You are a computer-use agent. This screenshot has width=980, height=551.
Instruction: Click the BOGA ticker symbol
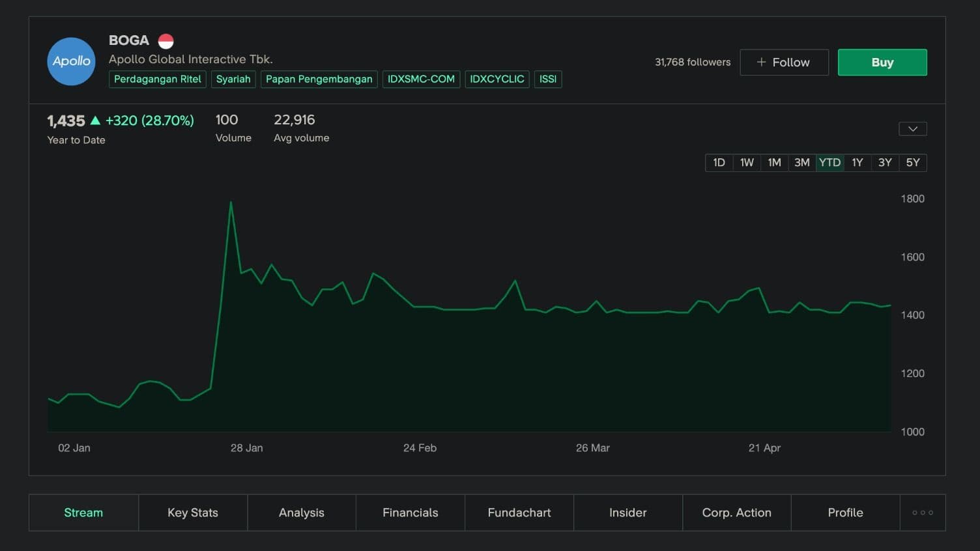point(129,40)
